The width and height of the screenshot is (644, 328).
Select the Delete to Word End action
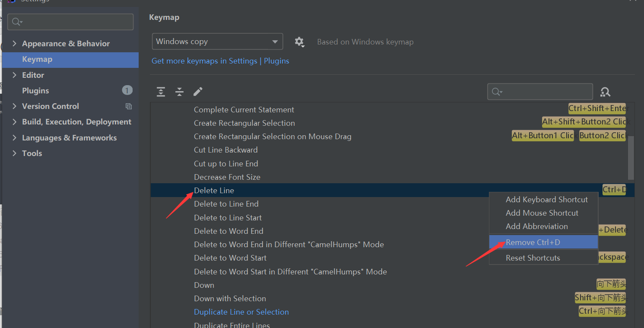tap(228, 231)
